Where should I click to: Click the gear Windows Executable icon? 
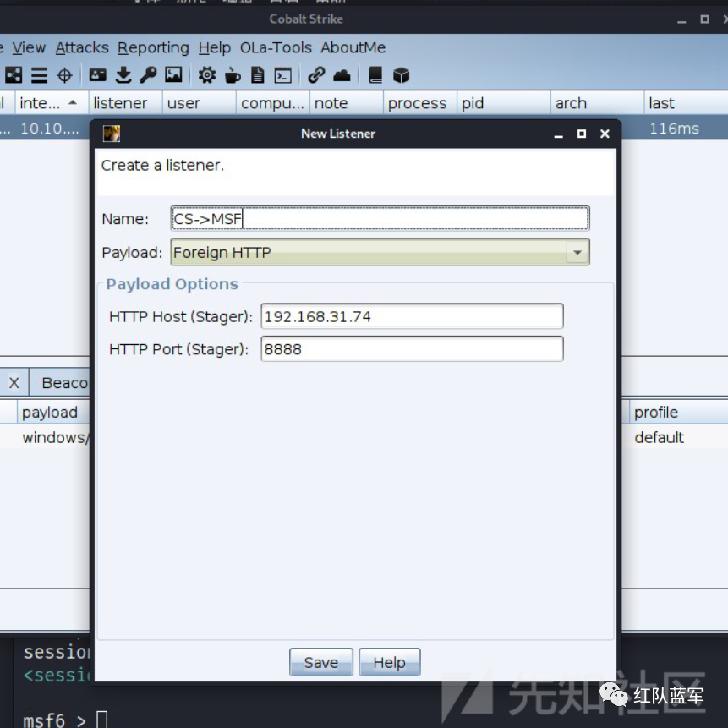[x=207, y=74]
